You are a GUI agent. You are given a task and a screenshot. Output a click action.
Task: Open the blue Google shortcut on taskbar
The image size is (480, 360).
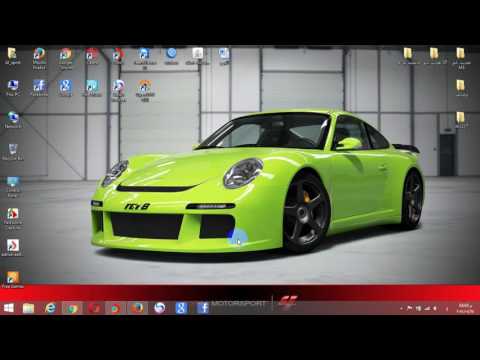[x=181, y=308]
